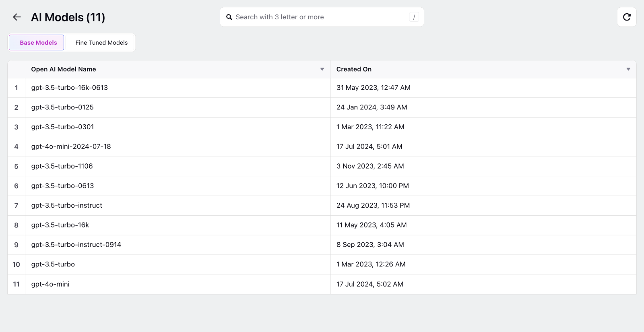Click the date 12 Jun 2023, 10:00 PM
644x332 pixels.
click(373, 186)
